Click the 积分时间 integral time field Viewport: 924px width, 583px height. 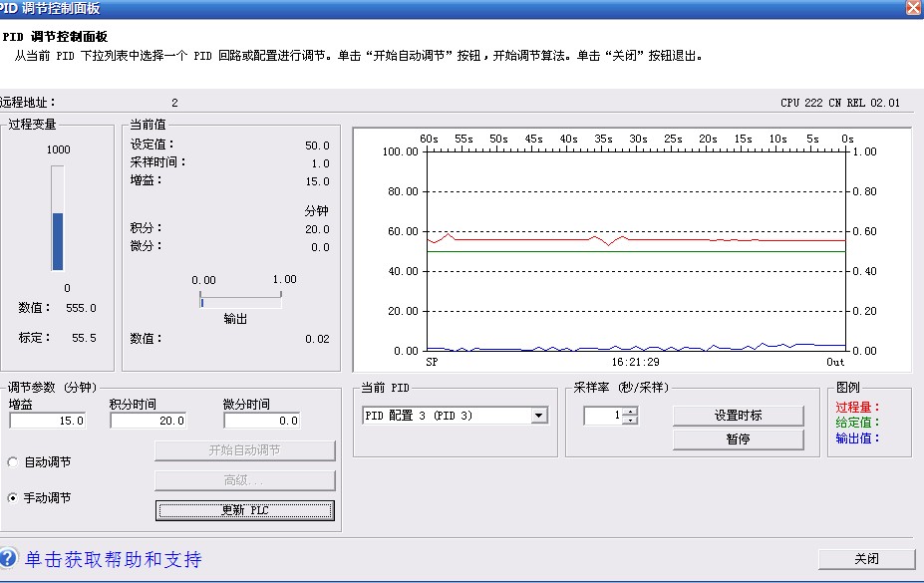(148, 421)
